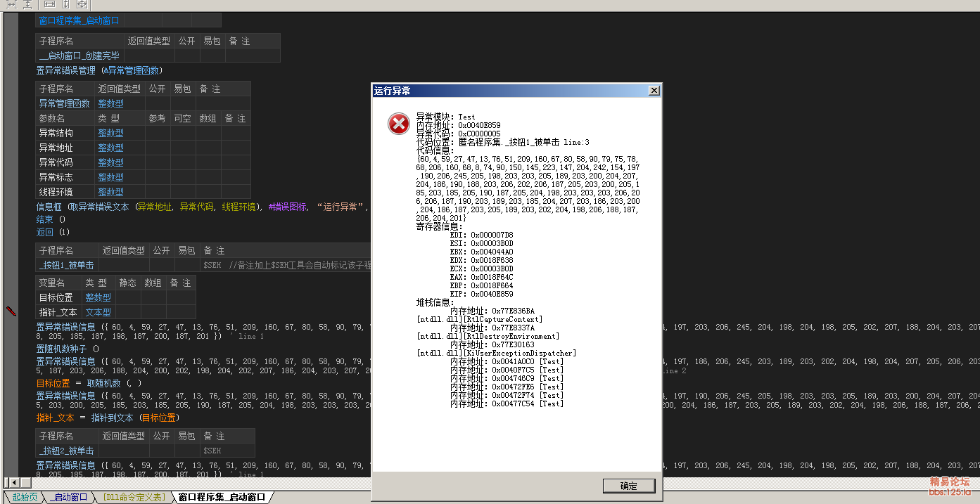Click the $SEH remark of _按钮2_被单击
The image size is (980, 504).
[x=212, y=451]
